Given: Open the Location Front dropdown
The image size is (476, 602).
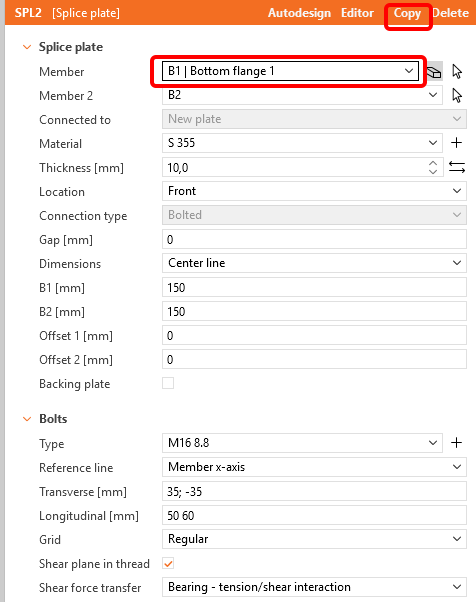Looking at the screenshot, I should (314, 191).
